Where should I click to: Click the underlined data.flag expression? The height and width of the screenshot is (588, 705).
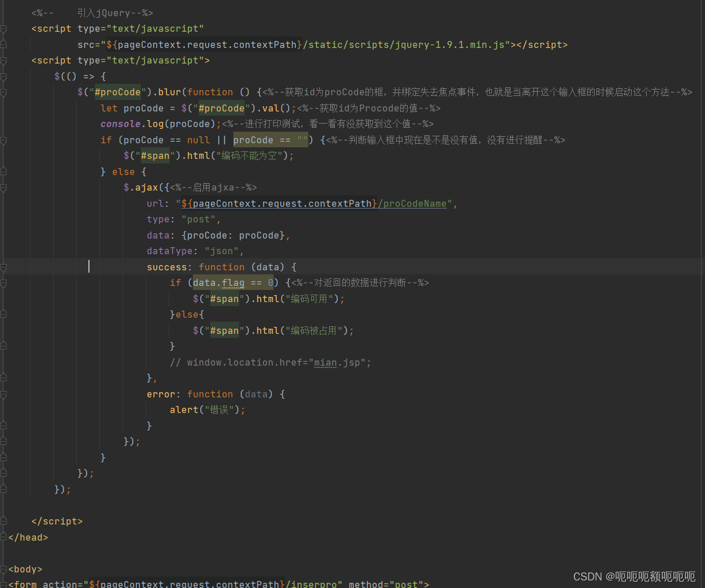(x=218, y=283)
